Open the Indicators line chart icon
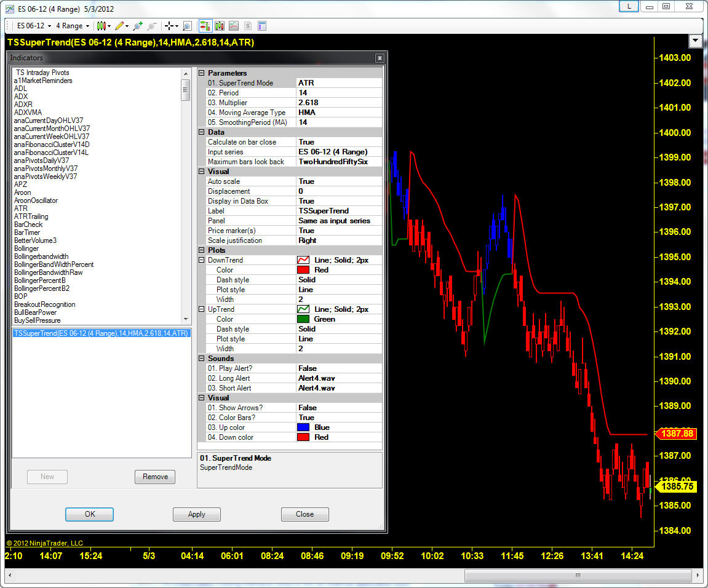The height and width of the screenshot is (588, 708). pyautogui.click(x=234, y=26)
